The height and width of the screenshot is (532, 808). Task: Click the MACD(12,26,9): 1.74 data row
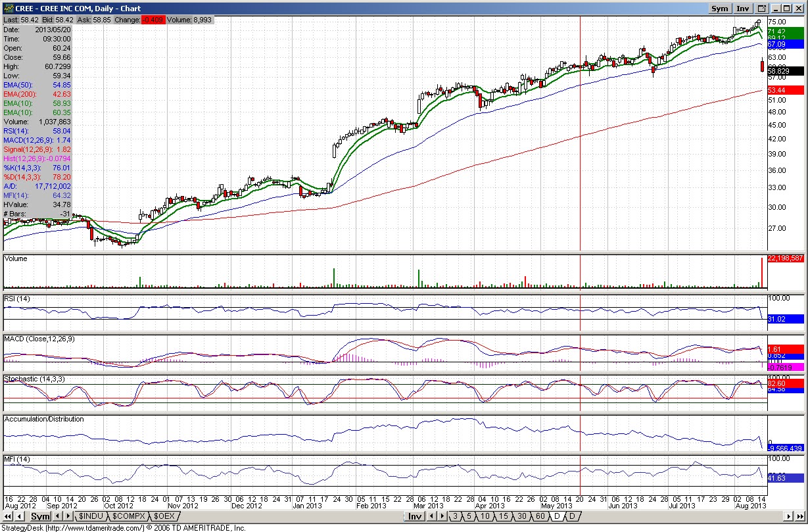point(37,141)
